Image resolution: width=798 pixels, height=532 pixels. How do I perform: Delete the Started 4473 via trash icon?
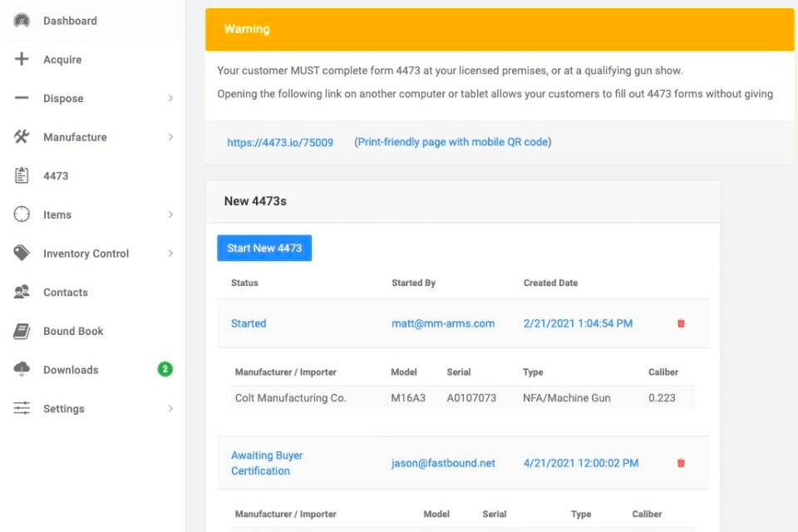coord(681,323)
